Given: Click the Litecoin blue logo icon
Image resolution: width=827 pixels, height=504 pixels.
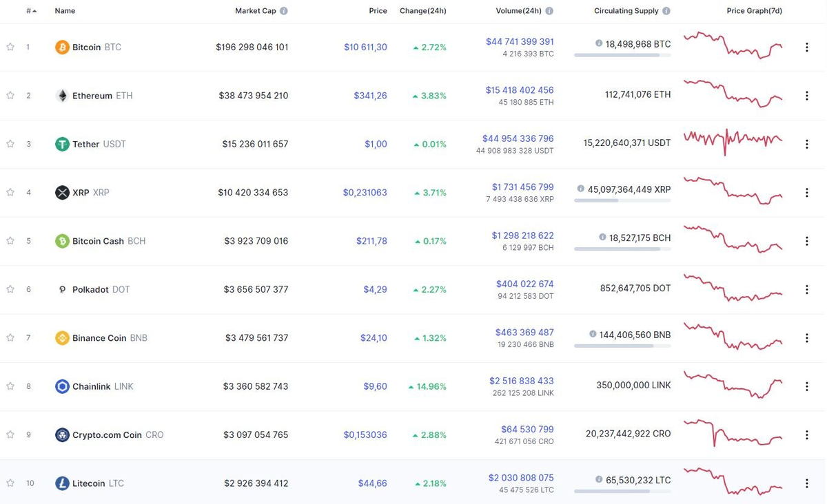Looking at the screenshot, I should pos(62,483).
